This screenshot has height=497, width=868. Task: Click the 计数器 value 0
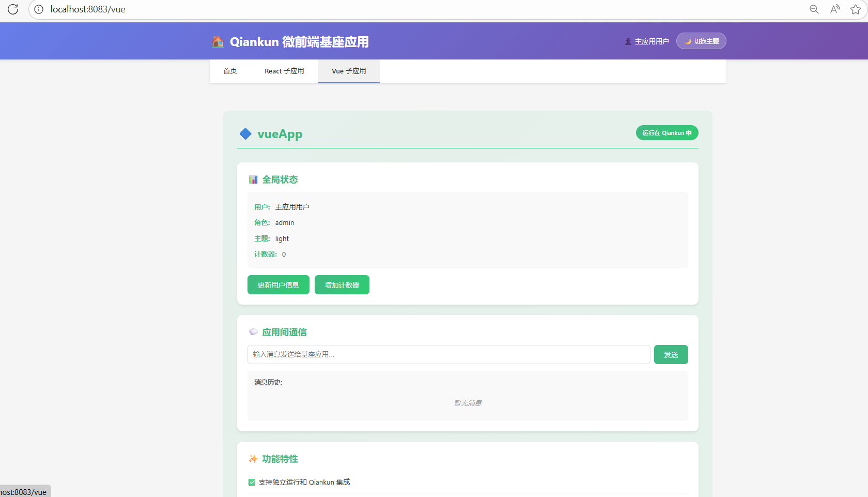point(284,254)
